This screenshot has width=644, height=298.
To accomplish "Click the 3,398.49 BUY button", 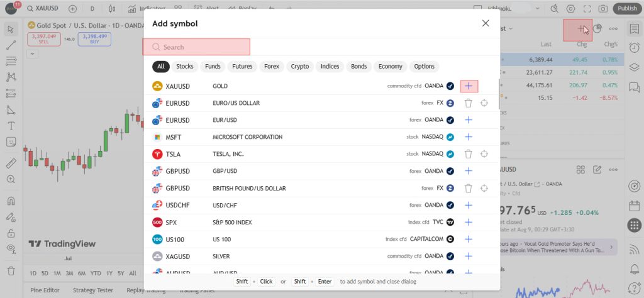I will pyautogui.click(x=94, y=39).
